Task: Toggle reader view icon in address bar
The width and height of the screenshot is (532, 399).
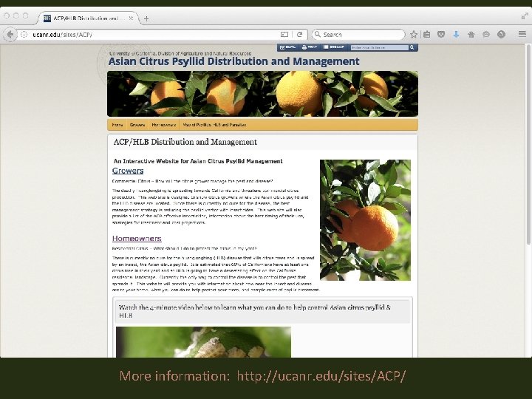Action: pos(284,34)
